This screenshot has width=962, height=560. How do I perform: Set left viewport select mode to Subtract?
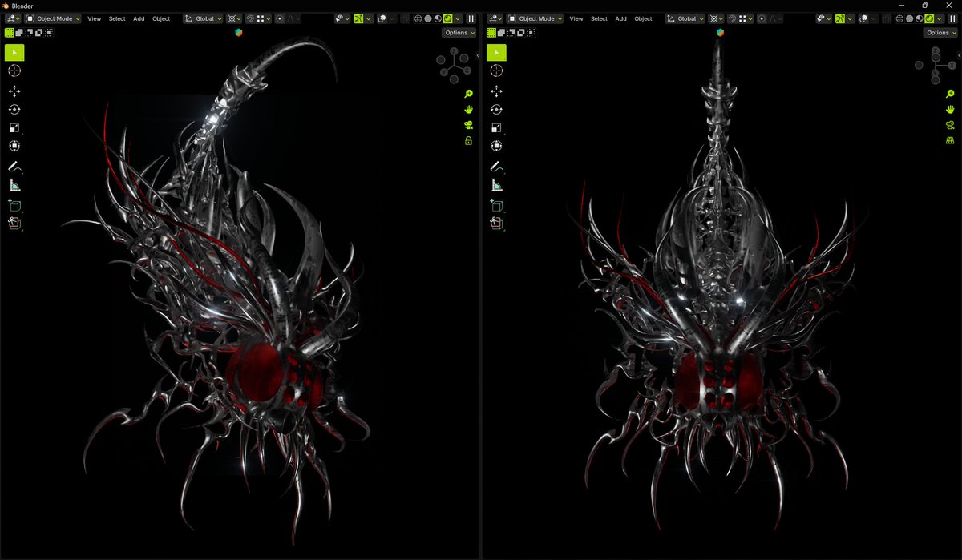(x=29, y=33)
